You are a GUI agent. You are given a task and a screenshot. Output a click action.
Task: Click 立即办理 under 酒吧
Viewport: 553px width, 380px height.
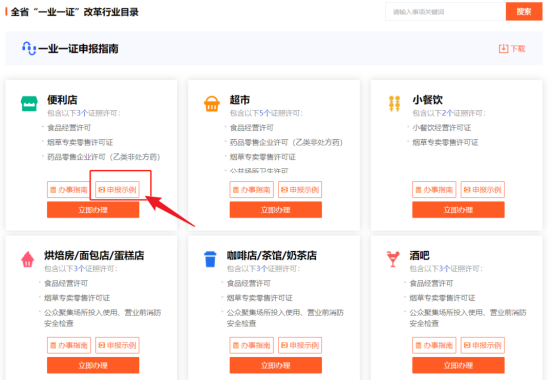(458, 365)
